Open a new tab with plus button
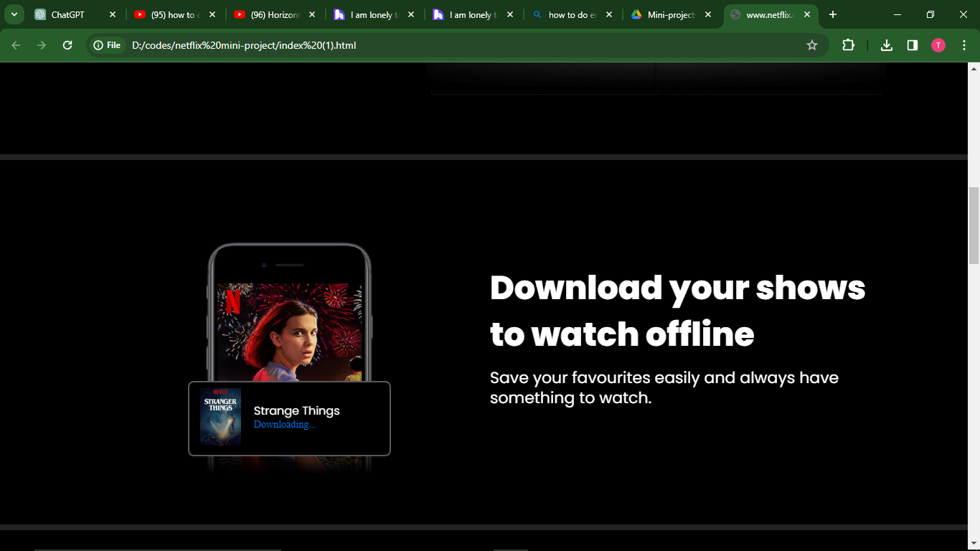980x551 pixels. (833, 14)
